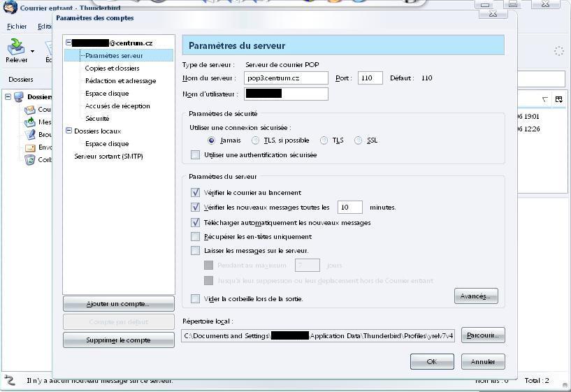Open Fichier menu in Thunderbird window
The width and height of the screenshot is (571, 392).
(17, 27)
